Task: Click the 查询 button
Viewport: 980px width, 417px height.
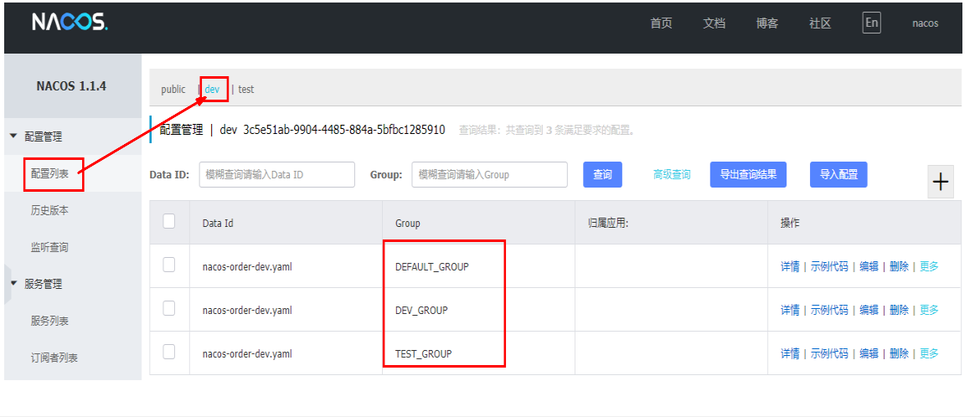Action: pyautogui.click(x=602, y=174)
